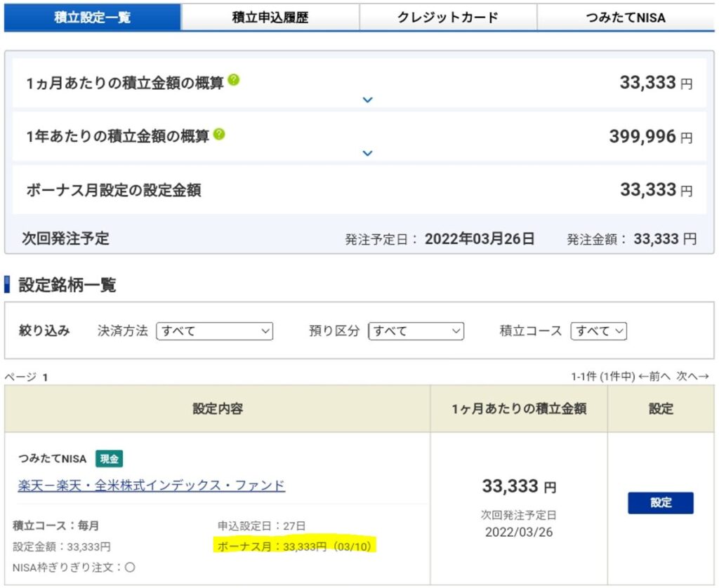The image size is (719, 588).
Task: Open the 積立コース filter dropdown
Action: click(x=598, y=331)
